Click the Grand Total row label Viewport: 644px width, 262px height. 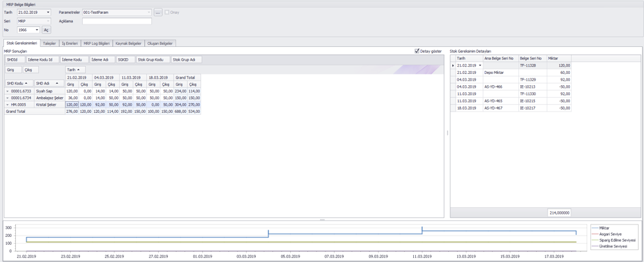tap(34, 112)
